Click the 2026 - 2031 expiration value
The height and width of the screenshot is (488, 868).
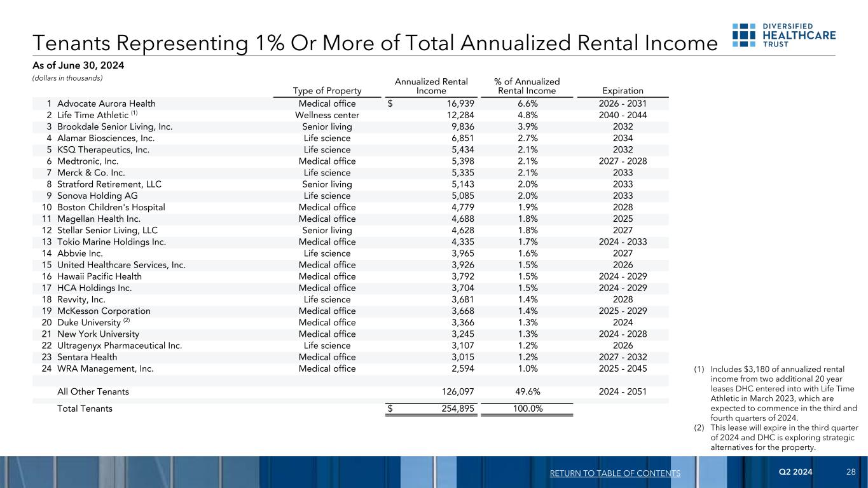623,104
